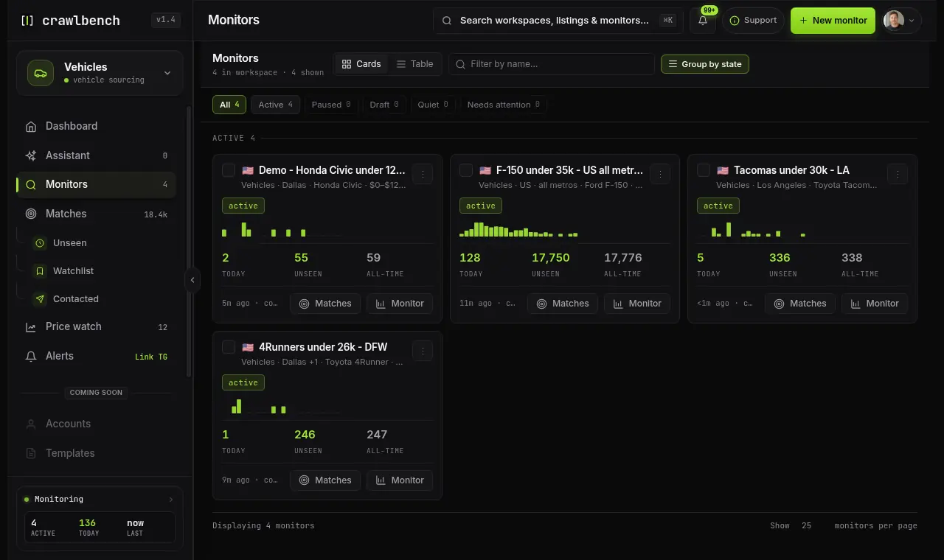Viewport: 944px width, 560px height.
Task: Click the Accounts person icon
Action: (x=31, y=424)
